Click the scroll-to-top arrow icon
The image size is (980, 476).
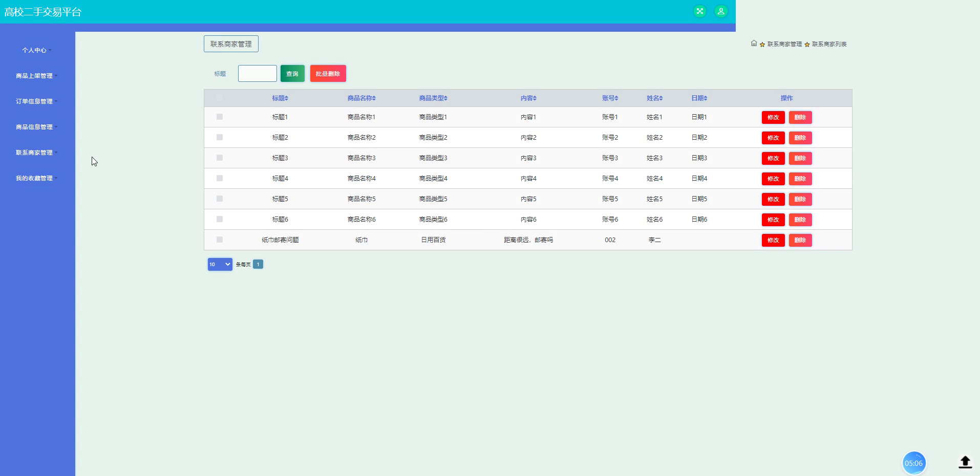(x=965, y=462)
